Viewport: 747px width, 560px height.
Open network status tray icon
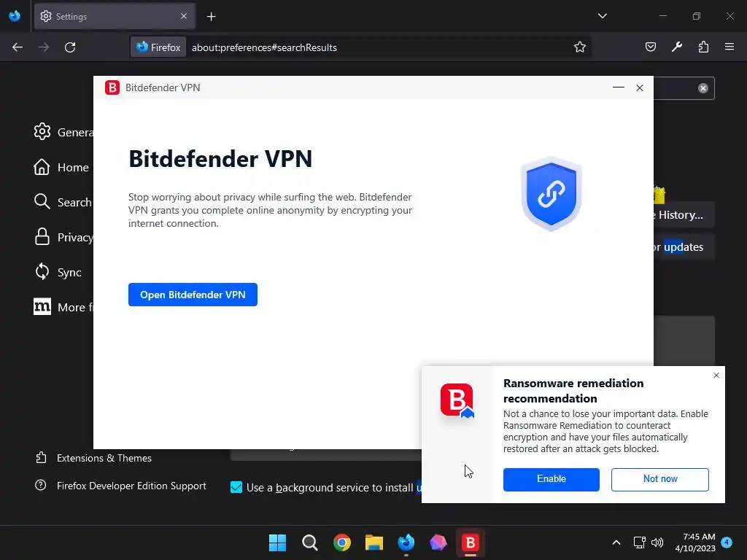point(639,542)
